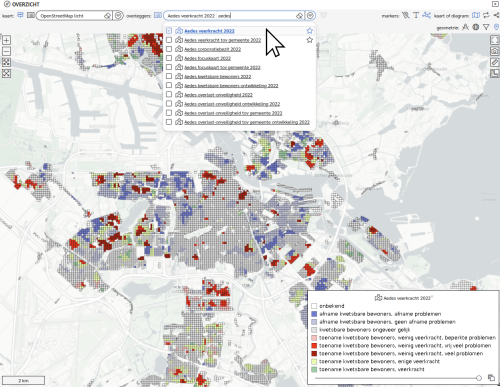
Task: Clear the overlay search with eraser icon
Action: point(299,16)
